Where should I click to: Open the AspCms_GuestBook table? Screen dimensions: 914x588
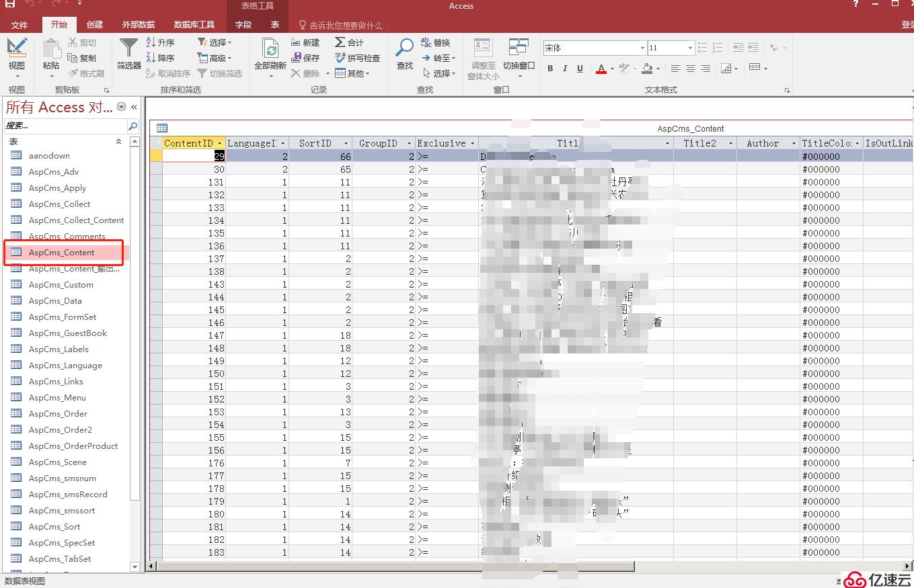[67, 333]
